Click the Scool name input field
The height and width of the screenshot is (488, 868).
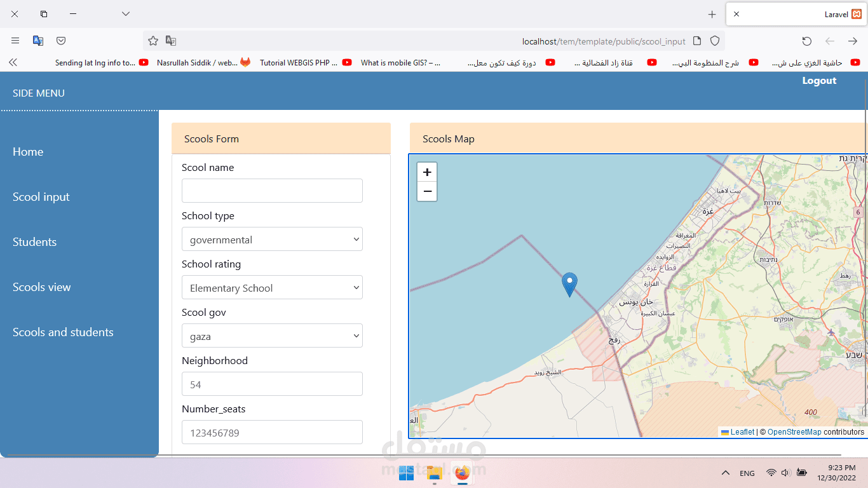[272, 191]
